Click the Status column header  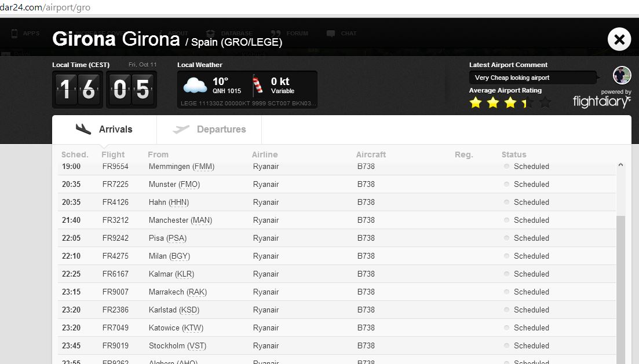pyautogui.click(x=514, y=155)
